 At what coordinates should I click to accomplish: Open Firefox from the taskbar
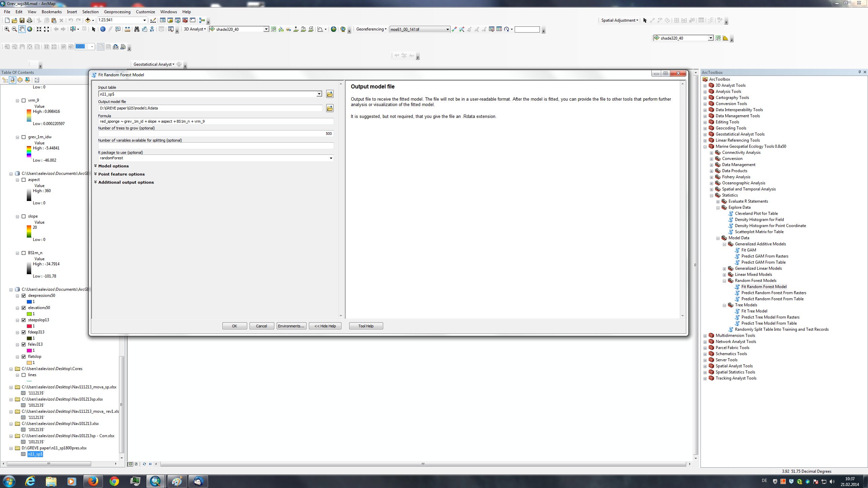click(93, 481)
